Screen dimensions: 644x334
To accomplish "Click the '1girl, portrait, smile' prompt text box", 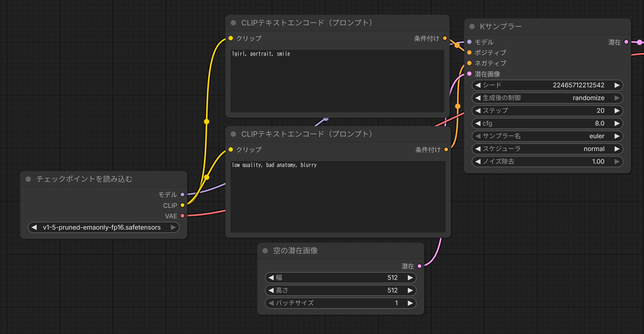I will click(x=337, y=81).
